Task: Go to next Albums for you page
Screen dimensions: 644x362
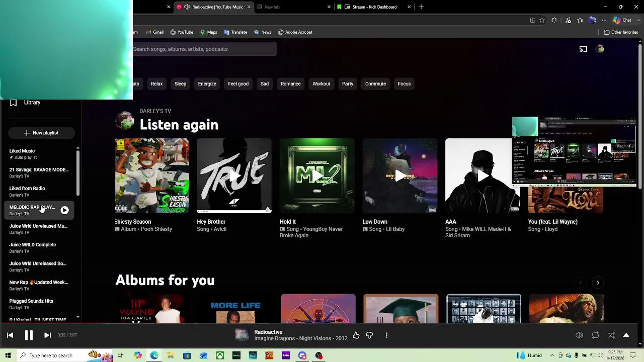Action: (598, 283)
